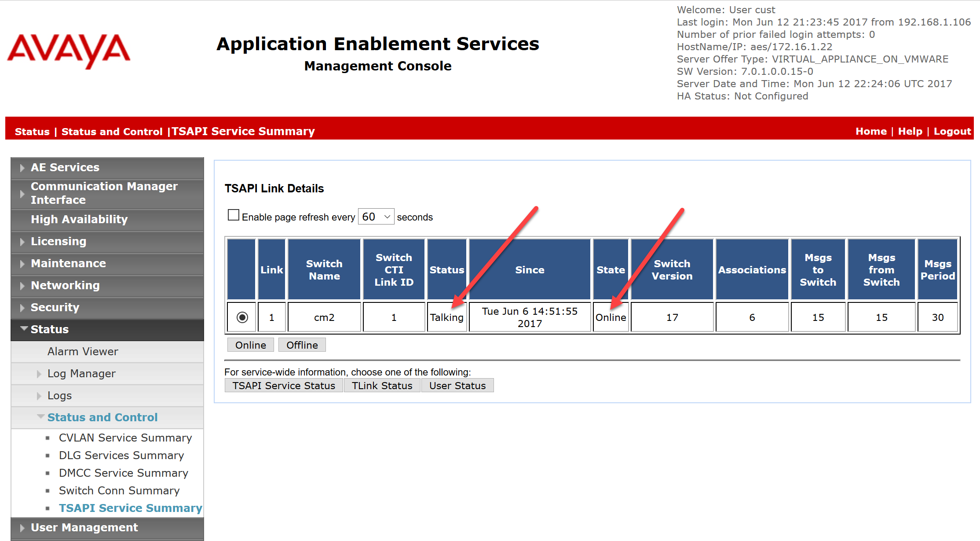Open Maintenance in the sidebar
980x541 pixels.
pyautogui.click(x=68, y=263)
